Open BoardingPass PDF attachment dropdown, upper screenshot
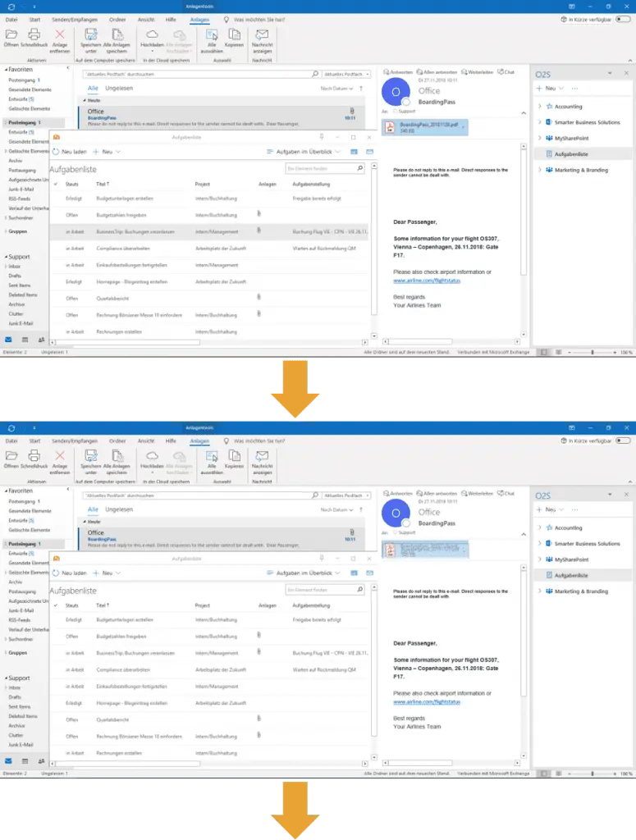Screen dimensions: 636x840 pos(464,127)
